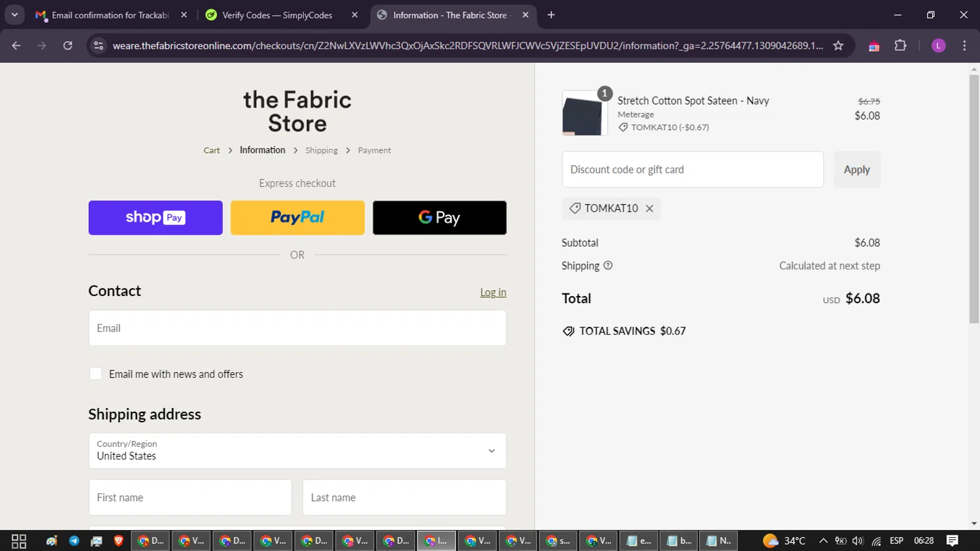This screenshot has width=980, height=551.
Task: Open Telegram from the taskbar
Action: pyautogui.click(x=74, y=541)
